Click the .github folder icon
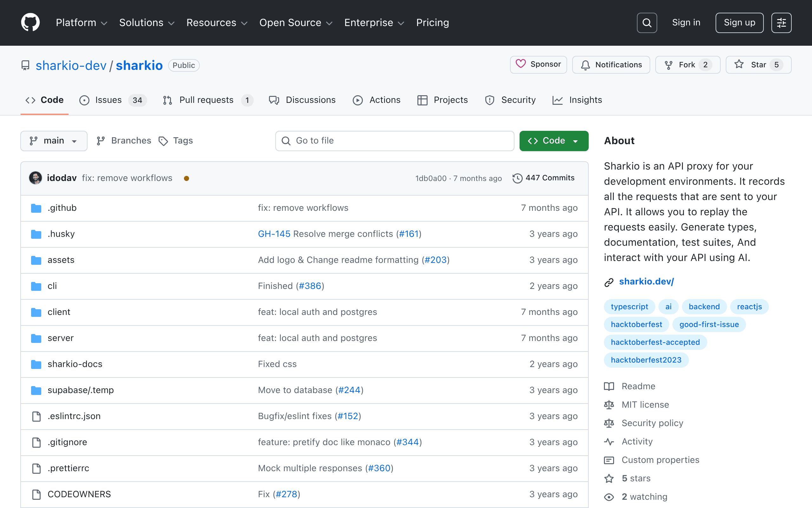812x508 pixels. click(36, 208)
